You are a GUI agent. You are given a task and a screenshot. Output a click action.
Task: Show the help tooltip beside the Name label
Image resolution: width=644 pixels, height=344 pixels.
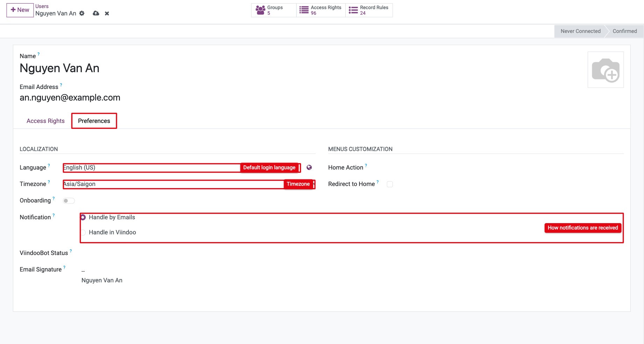pyautogui.click(x=38, y=54)
